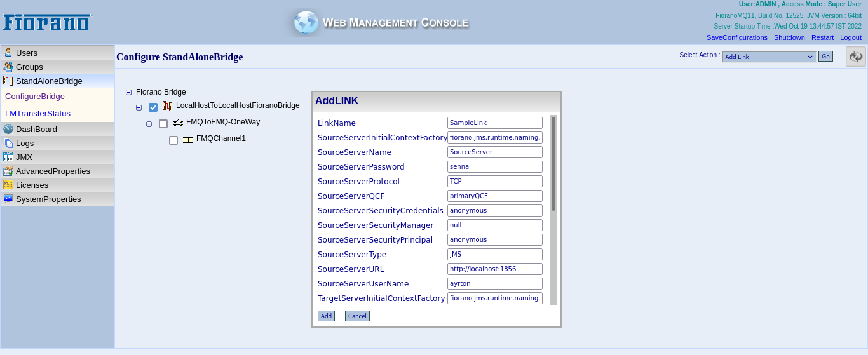Click the Users sidebar icon
The image size is (868, 355).
point(8,53)
